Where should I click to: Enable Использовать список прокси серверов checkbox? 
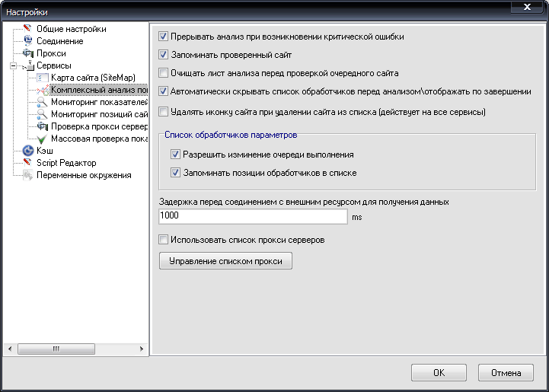[164, 240]
